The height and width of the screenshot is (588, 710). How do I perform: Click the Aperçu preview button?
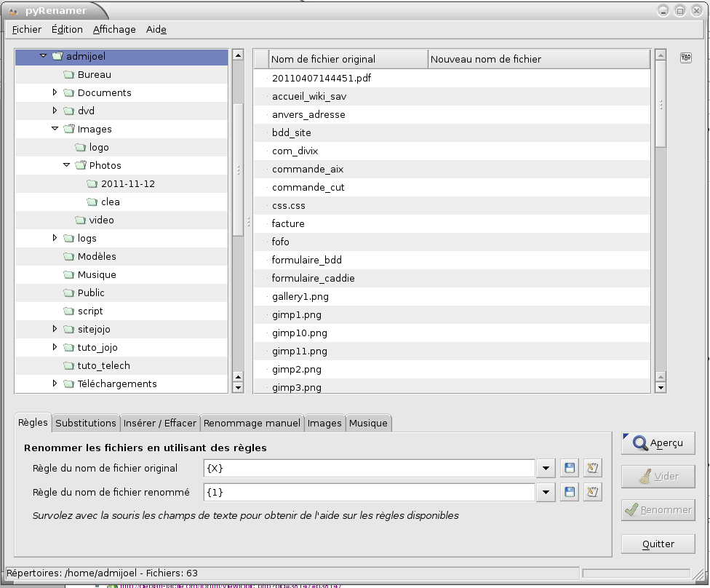point(658,443)
